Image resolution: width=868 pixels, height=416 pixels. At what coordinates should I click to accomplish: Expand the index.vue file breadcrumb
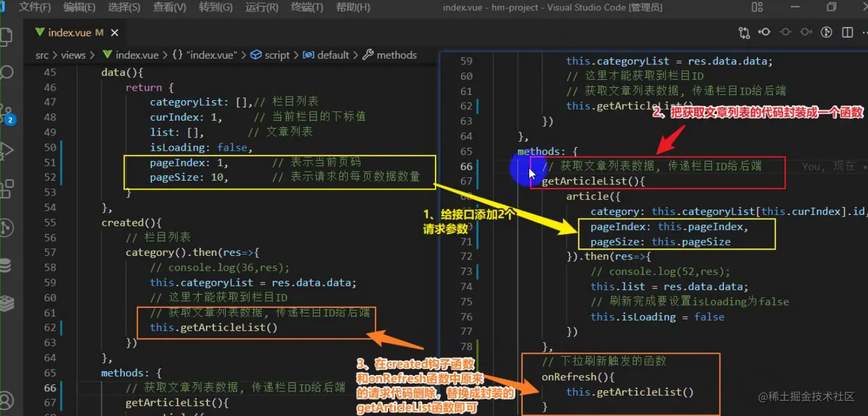point(130,55)
